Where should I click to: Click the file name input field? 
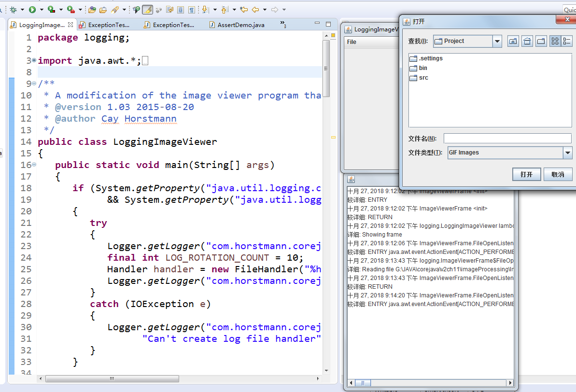(507, 139)
